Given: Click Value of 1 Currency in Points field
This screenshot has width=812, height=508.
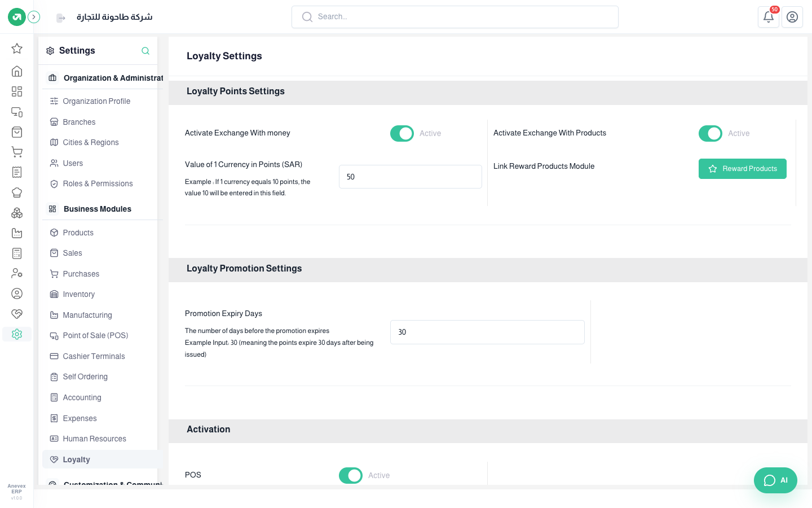Looking at the screenshot, I should [411, 177].
